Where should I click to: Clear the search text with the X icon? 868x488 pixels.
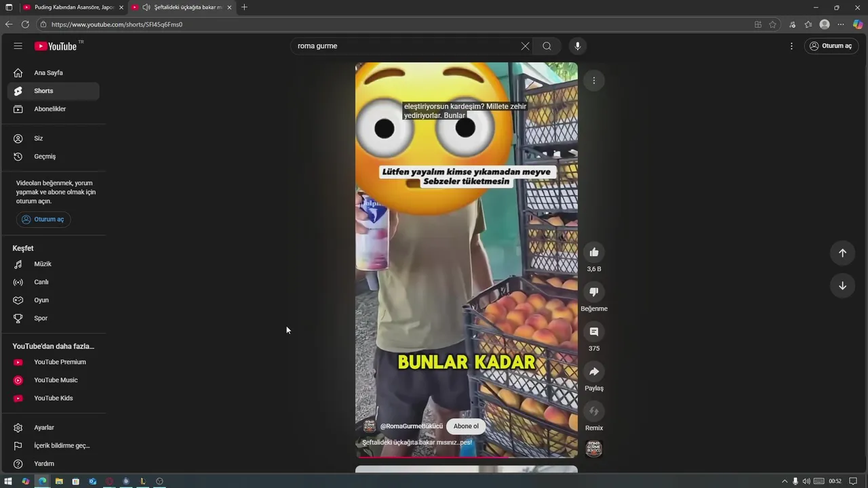(525, 46)
